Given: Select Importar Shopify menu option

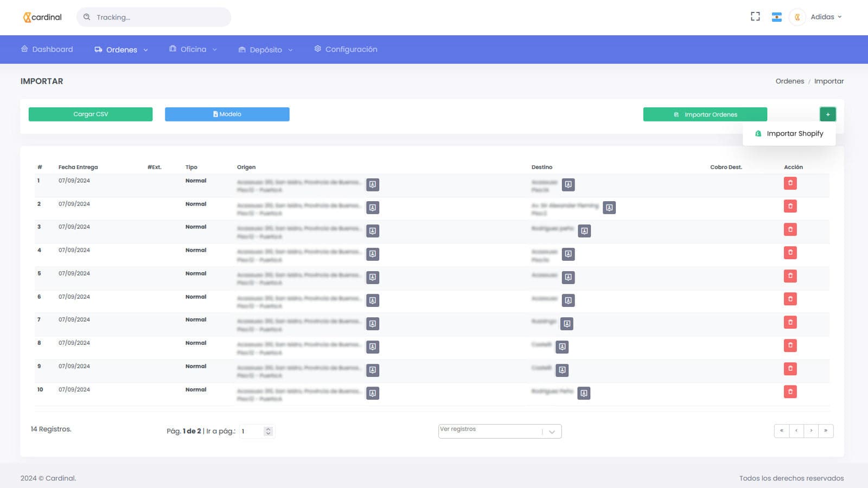Looking at the screenshot, I should (794, 133).
